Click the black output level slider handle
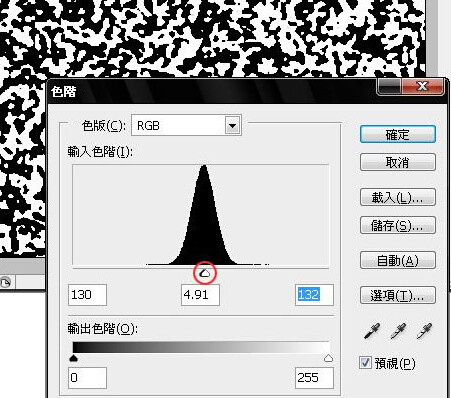Viewport: 451px width, 398px height. coord(73,358)
